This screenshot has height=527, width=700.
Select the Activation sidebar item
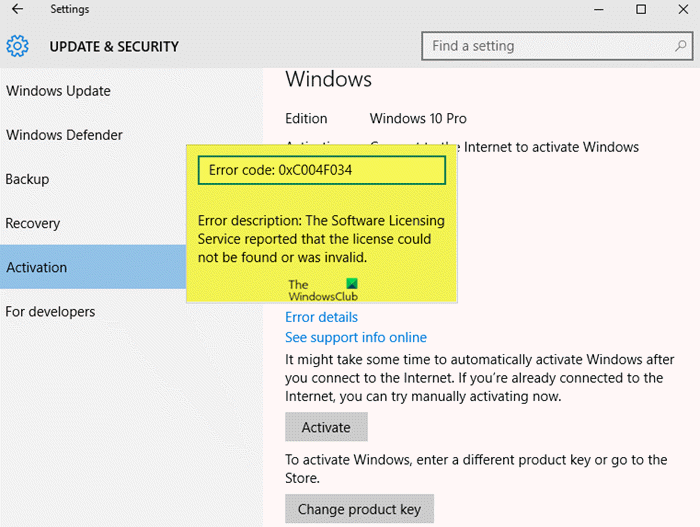pos(93,267)
